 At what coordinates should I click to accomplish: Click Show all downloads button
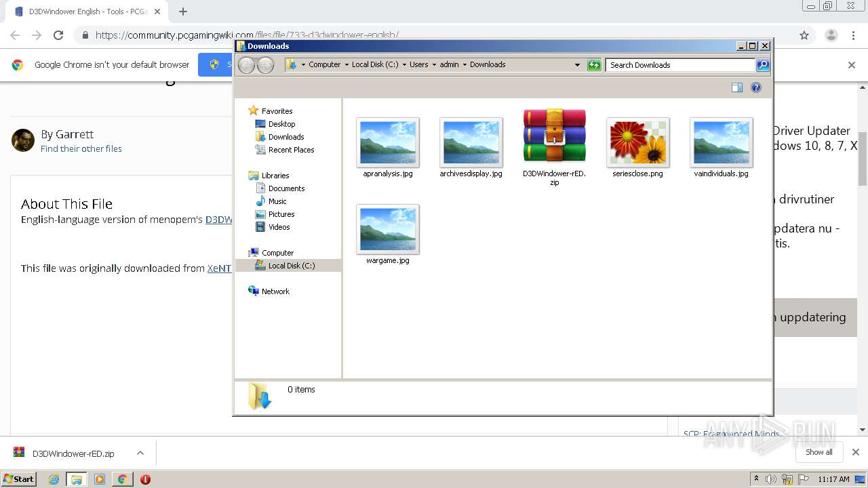[818, 452]
